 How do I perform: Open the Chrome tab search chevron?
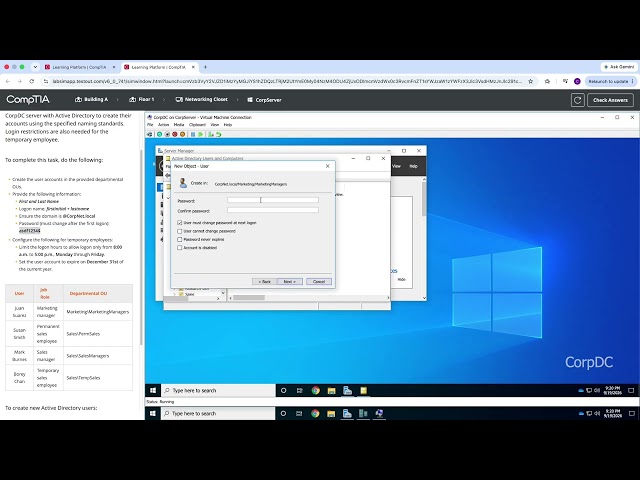pyautogui.click(x=35, y=67)
